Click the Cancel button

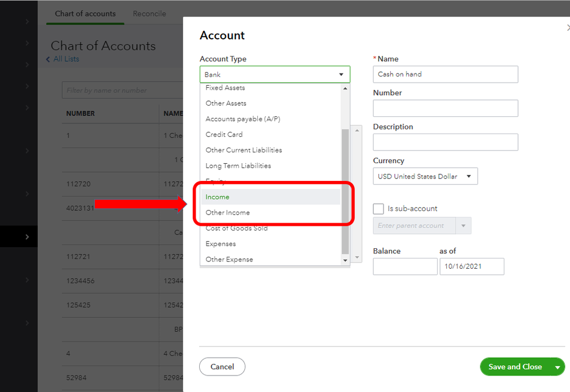[x=222, y=367]
